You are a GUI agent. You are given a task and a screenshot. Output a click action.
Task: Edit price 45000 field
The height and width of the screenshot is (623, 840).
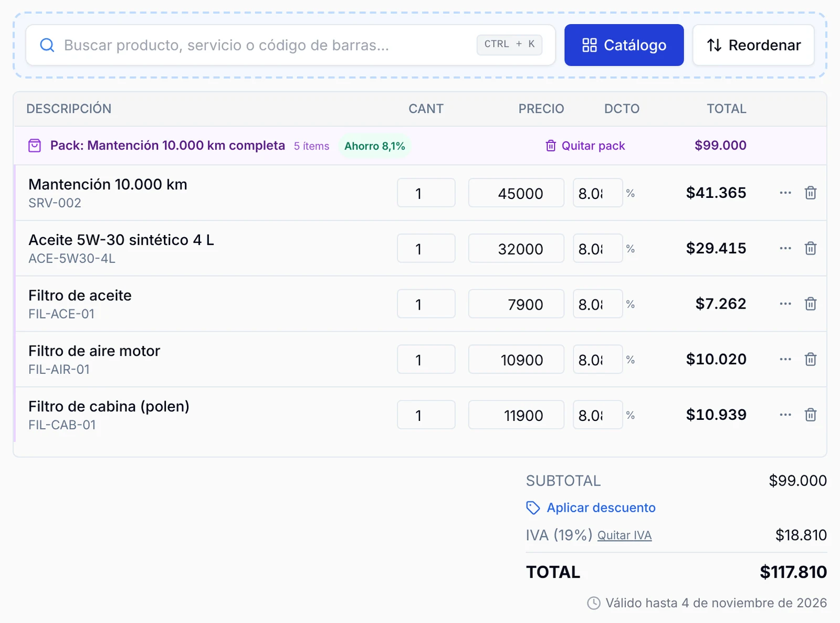516,193
